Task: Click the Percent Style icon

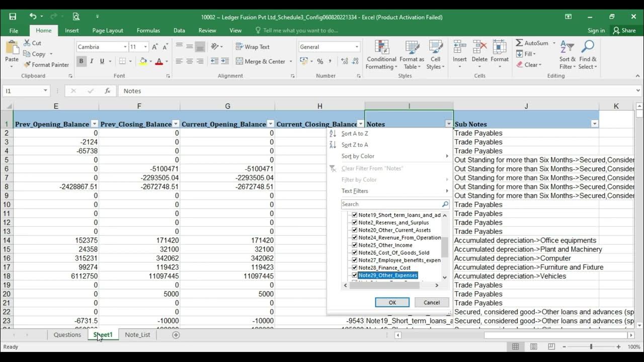Action: [320, 61]
